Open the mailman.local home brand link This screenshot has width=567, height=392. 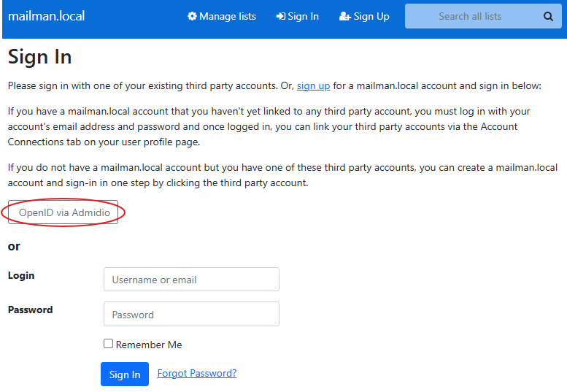[x=46, y=15]
